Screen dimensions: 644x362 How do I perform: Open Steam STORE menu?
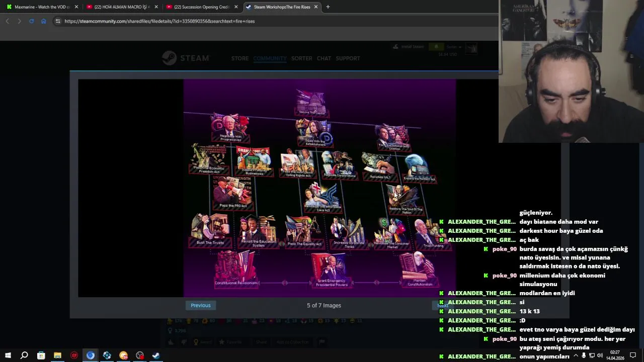240,58
